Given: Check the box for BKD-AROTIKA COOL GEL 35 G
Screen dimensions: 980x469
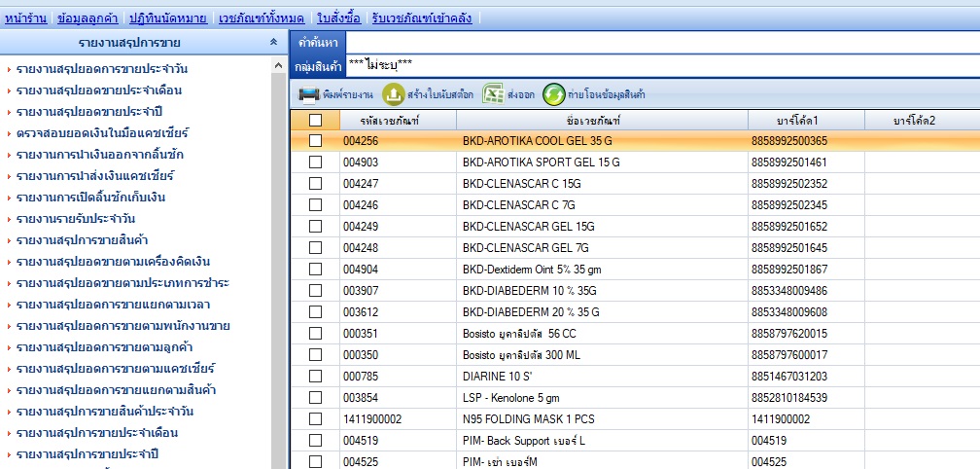Looking at the screenshot, I should tap(316, 141).
